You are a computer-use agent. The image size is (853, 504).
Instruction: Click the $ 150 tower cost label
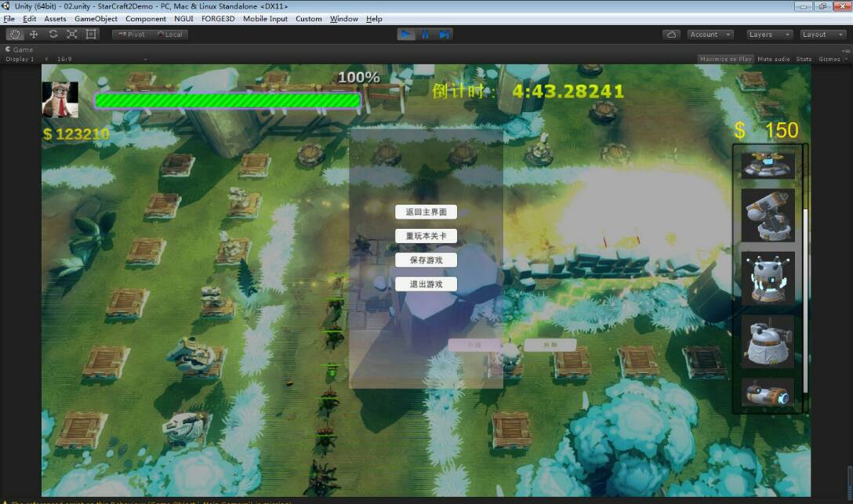pyautogui.click(x=766, y=130)
